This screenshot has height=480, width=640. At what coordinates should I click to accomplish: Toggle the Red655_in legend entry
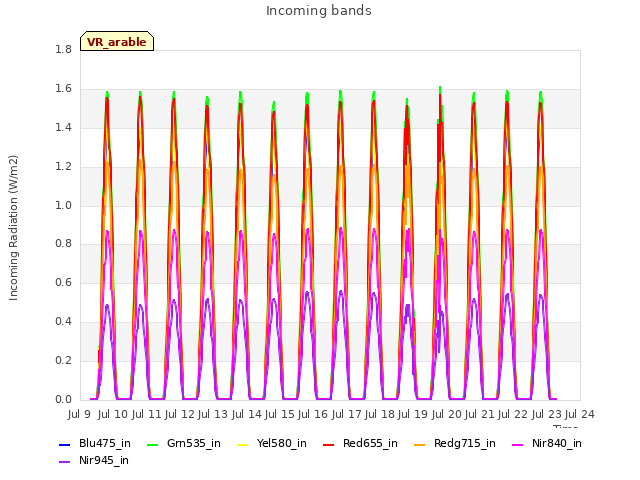click(360, 443)
